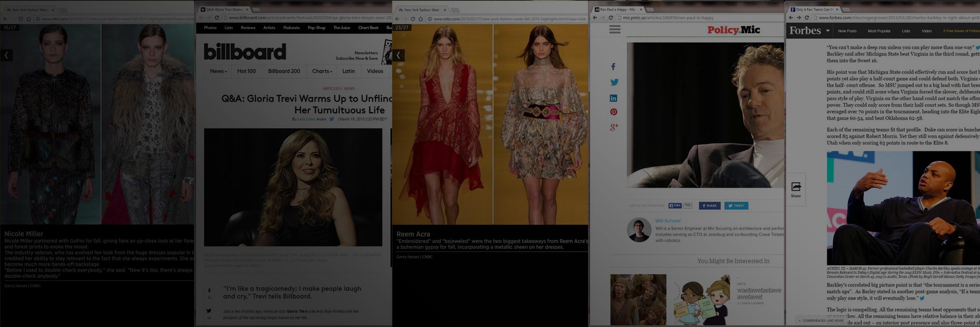
Task: Click Chart Beat in Billboard top bar
Action: click(x=368, y=28)
